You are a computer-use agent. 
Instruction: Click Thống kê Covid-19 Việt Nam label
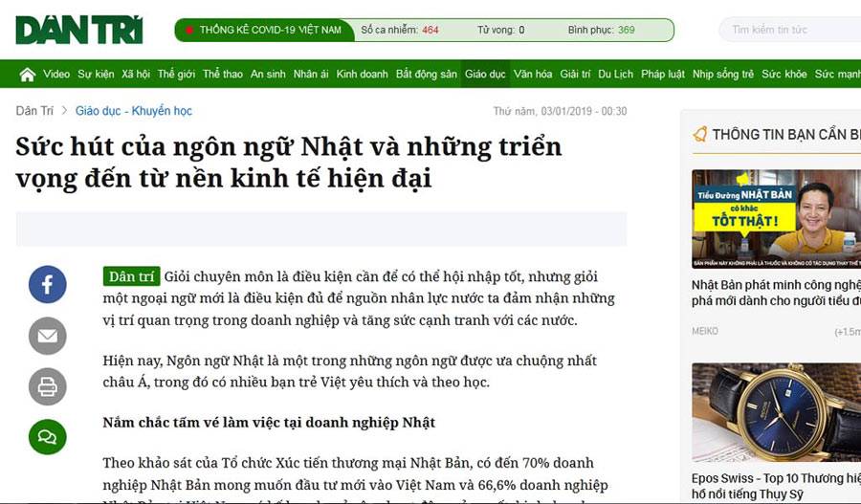click(x=270, y=30)
